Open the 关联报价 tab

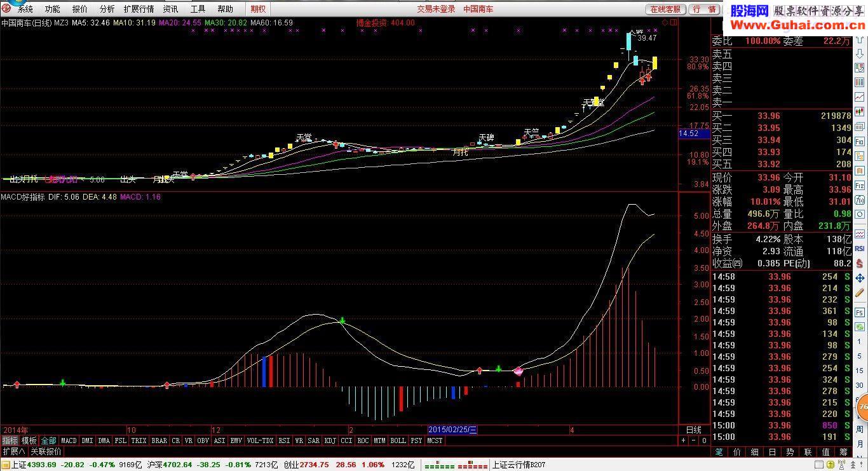(46, 451)
